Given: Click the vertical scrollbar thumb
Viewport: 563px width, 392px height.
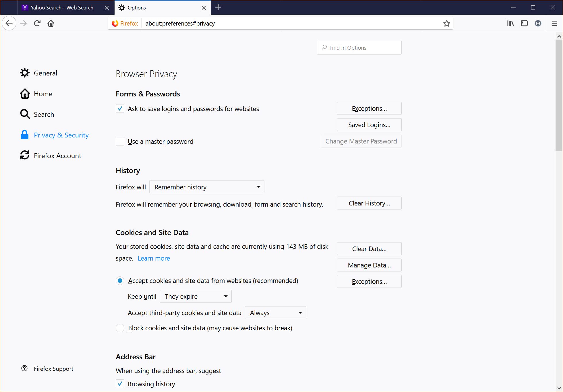Looking at the screenshot, I should click(559, 95).
